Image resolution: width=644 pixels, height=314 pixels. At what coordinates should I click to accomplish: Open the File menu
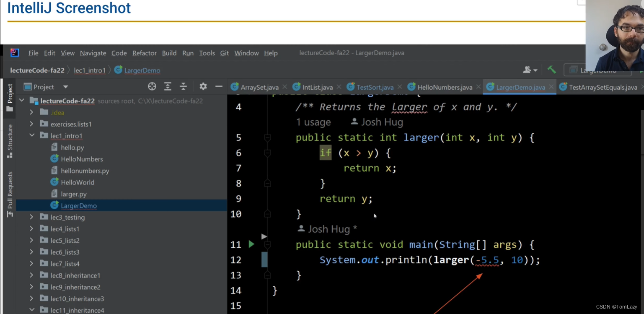click(33, 53)
